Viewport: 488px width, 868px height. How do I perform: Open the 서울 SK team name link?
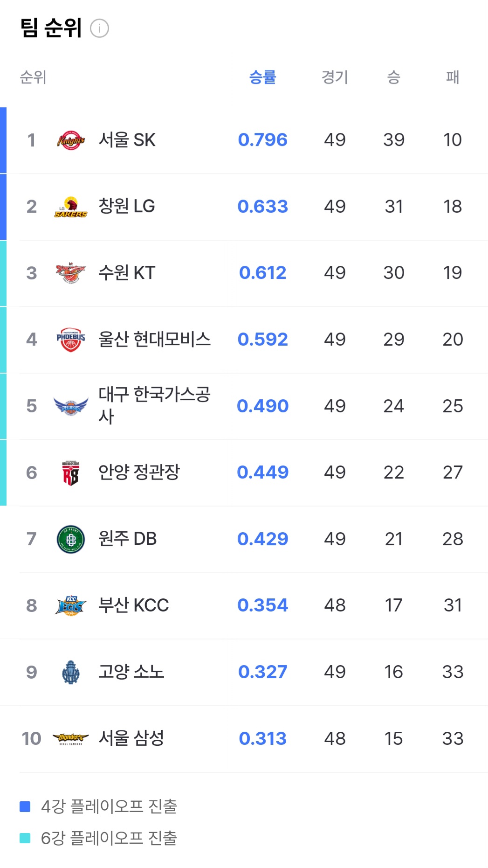pos(127,140)
